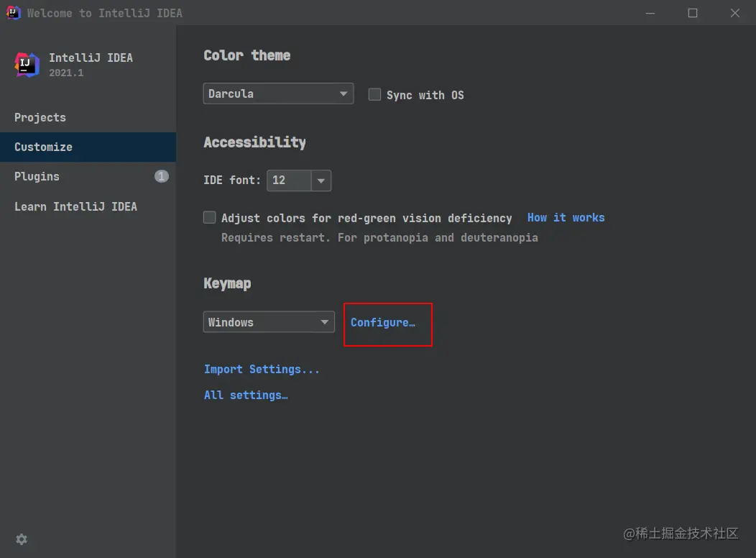
Task: Click the Plugins update count badge
Action: (x=162, y=176)
